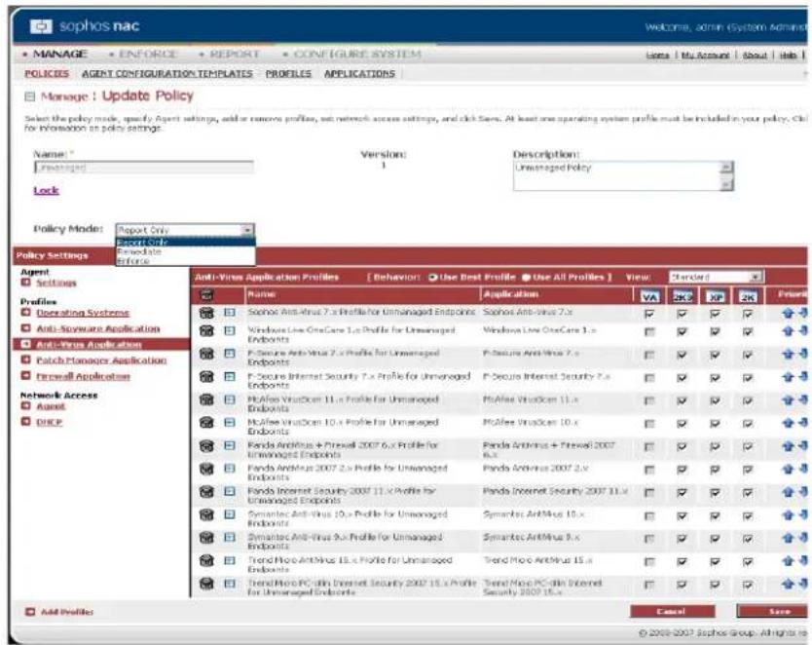The width and height of the screenshot is (812, 645).
Task: Select Remediate in policy mode list
Action: click(x=185, y=251)
